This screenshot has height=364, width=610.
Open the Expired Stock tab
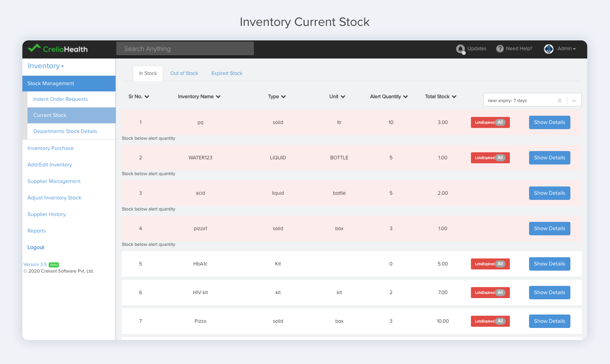pyautogui.click(x=226, y=73)
